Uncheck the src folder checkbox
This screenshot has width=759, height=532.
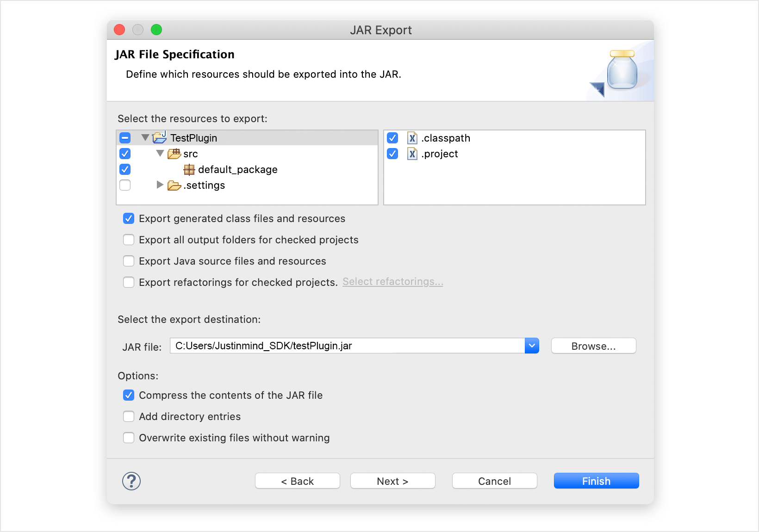(x=125, y=154)
